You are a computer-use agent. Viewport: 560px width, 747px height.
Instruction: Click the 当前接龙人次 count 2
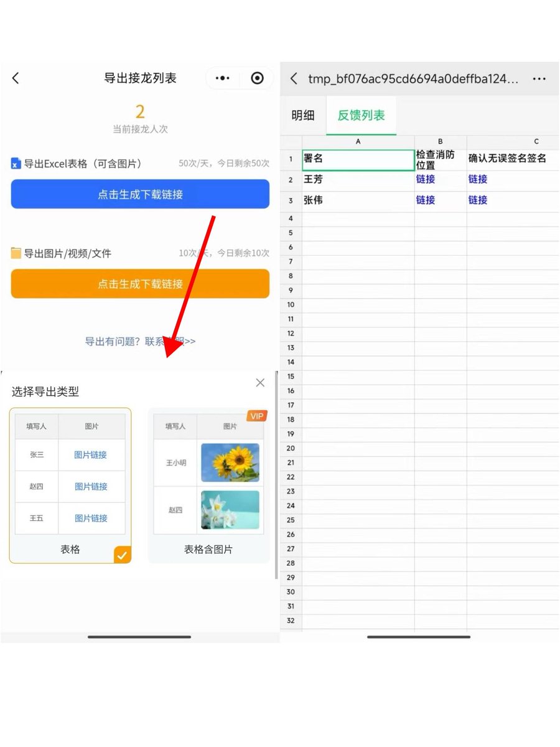(140, 111)
